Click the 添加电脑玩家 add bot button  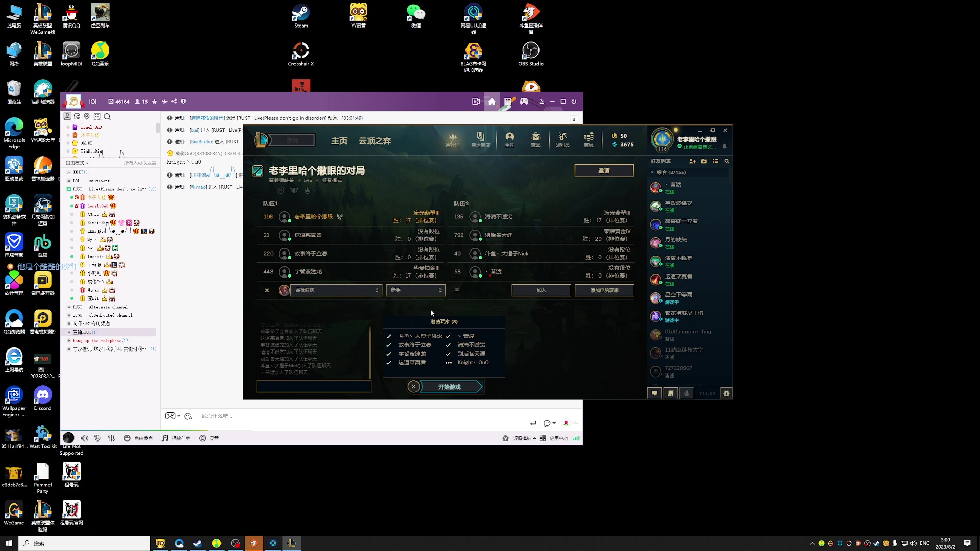tap(604, 290)
